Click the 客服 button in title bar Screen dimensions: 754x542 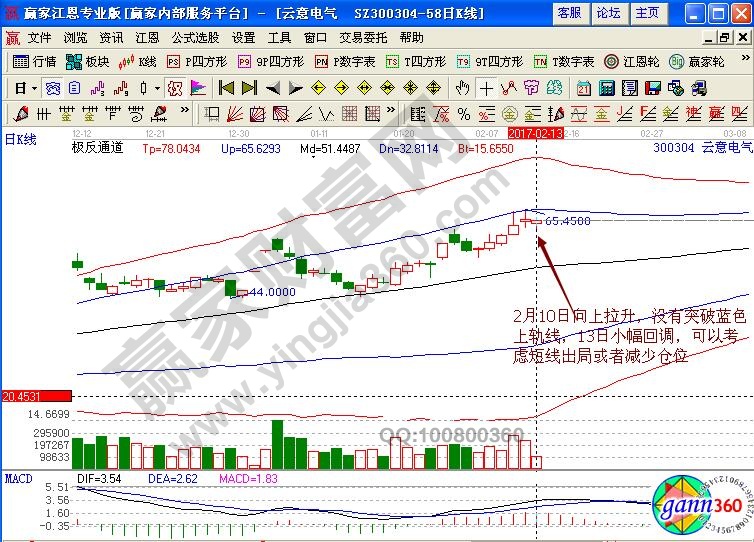coord(569,13)
